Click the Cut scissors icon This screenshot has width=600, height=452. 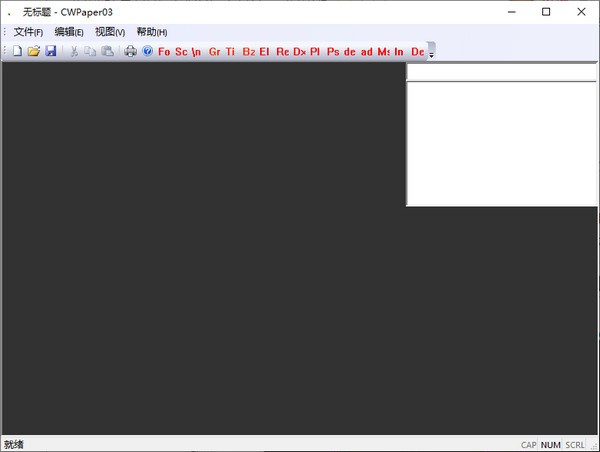pos(73,51)
